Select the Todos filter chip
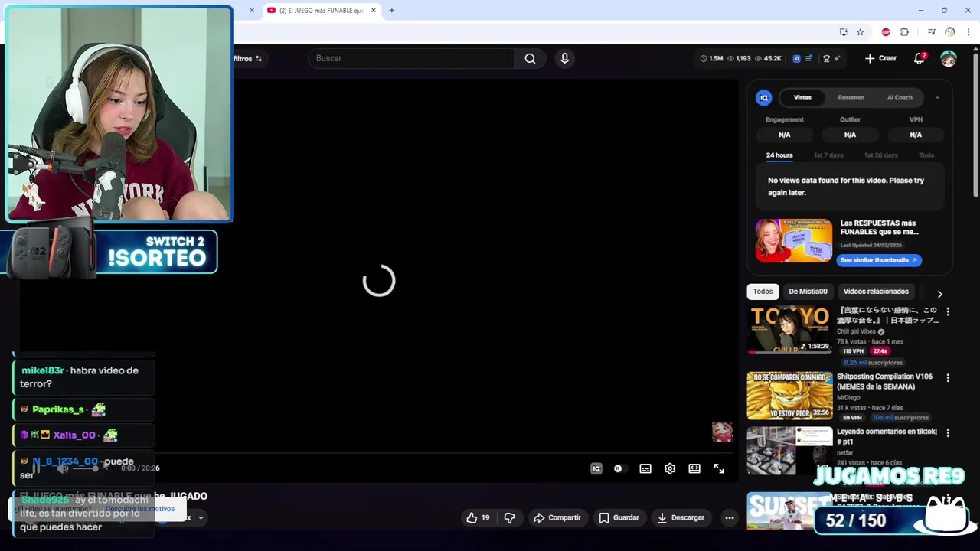980x551 pixels. pos(763,292)
